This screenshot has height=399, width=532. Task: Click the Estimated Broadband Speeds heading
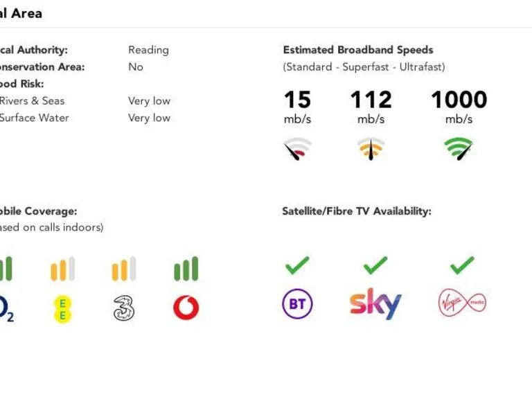358,50
